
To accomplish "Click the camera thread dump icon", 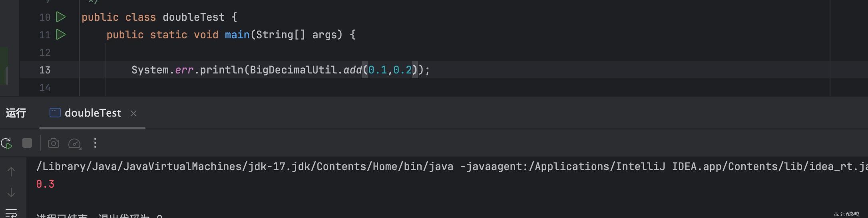I will tap(54, 143).
